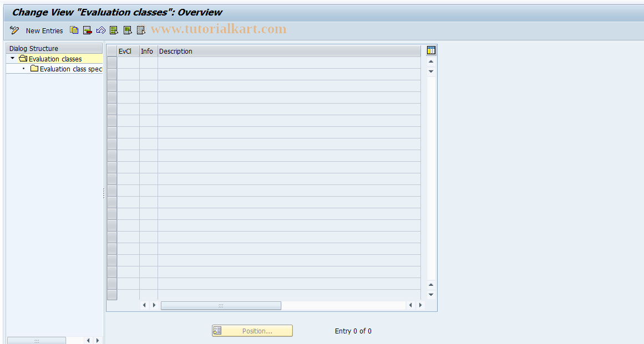Click the Entry 0 of 0 status text

click(x=353, y=331)
